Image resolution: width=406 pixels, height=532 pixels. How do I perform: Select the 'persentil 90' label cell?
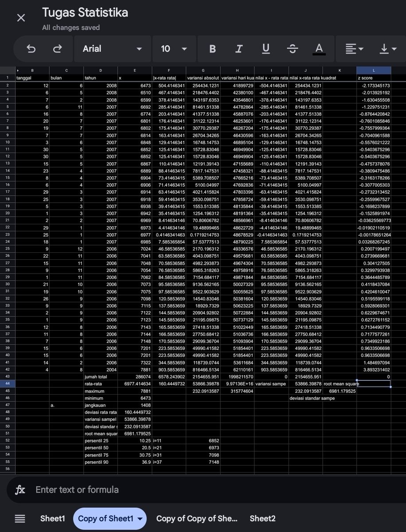[101, 462]
